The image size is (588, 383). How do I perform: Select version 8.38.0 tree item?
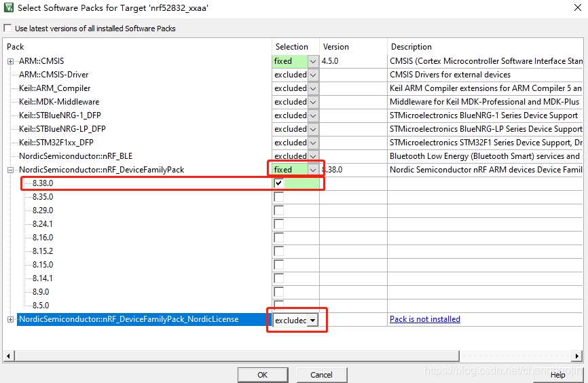click(43, 183)
